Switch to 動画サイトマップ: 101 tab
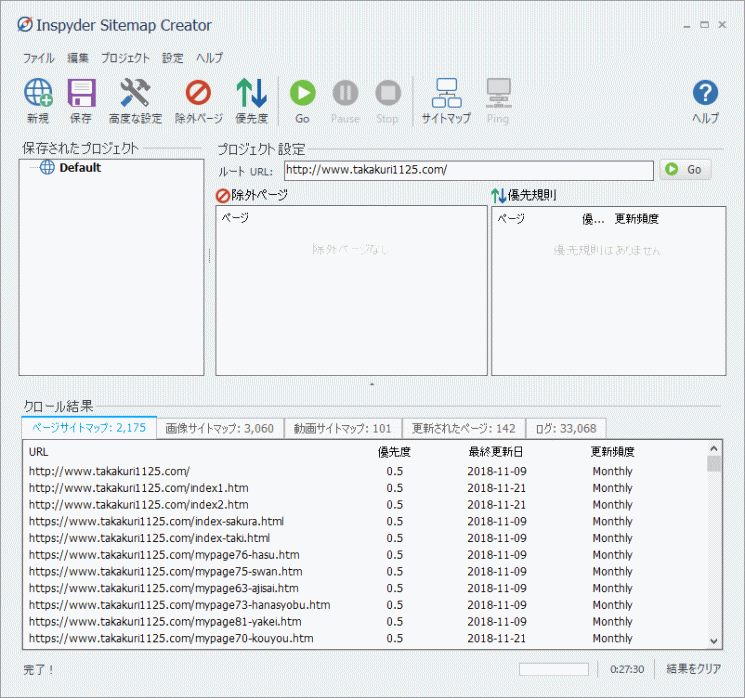This screenshot has width=745, height=698. pyautogui.click(x=343, y=429)
